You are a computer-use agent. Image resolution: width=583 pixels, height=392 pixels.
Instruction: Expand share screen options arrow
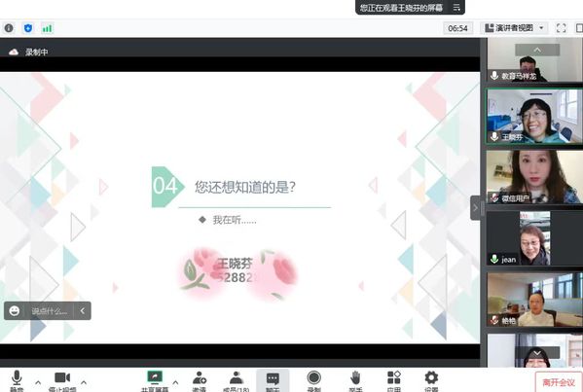point(175,382)
